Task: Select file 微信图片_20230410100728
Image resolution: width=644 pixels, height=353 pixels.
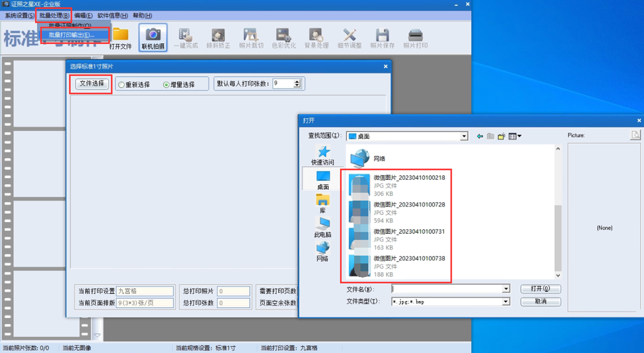Action: point(409,205)
